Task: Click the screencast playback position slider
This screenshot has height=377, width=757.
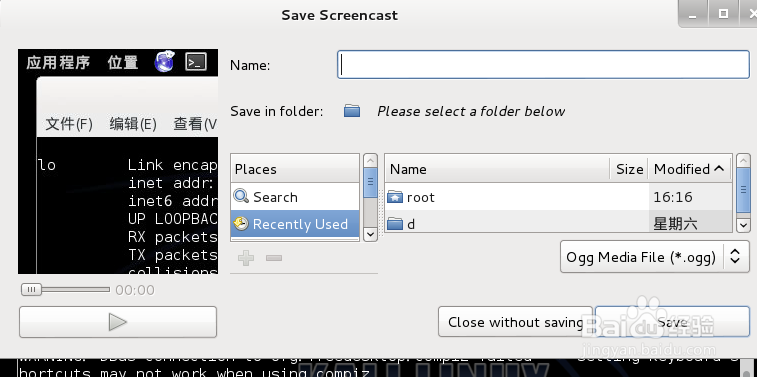Action: pos(65,290)
